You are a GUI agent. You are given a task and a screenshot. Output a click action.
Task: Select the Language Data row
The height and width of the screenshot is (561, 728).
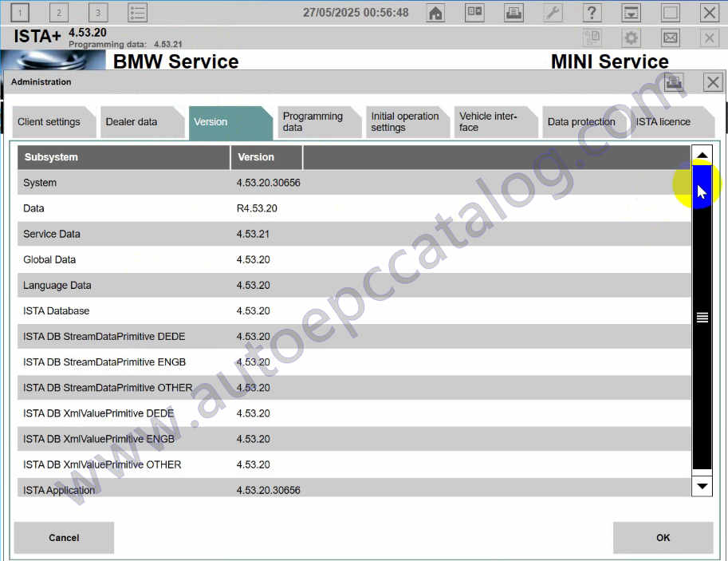(354, 285)
